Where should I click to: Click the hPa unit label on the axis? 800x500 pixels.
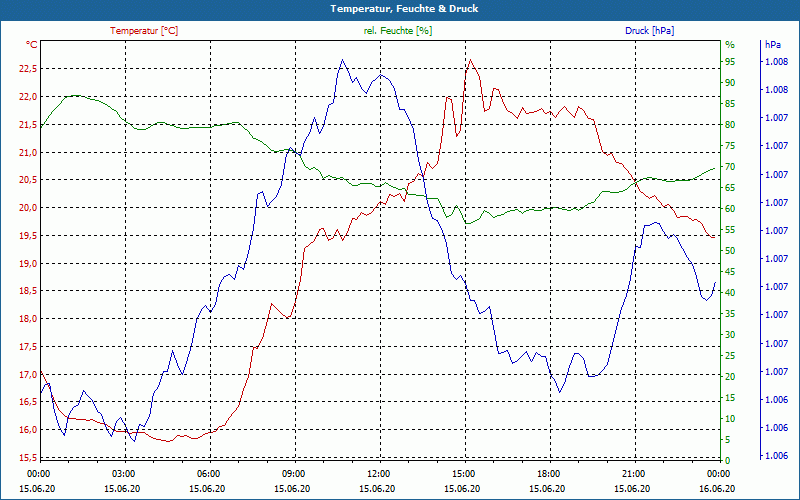click(772, 45)
